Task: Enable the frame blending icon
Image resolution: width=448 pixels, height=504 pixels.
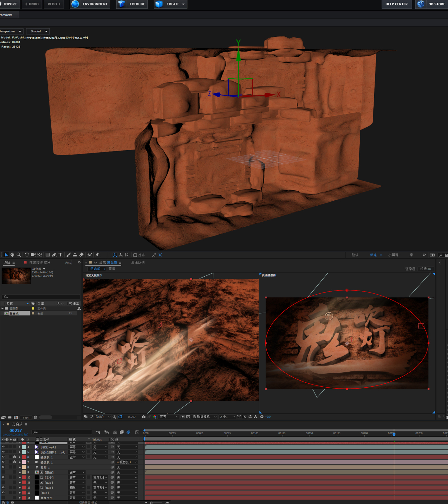Action: (122, 432)
